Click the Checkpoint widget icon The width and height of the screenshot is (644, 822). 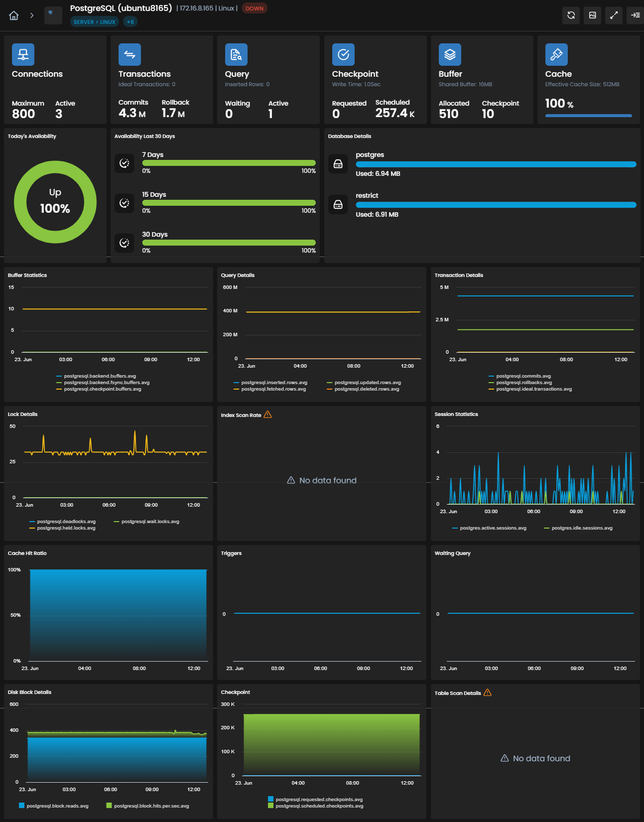coord(343,54)
